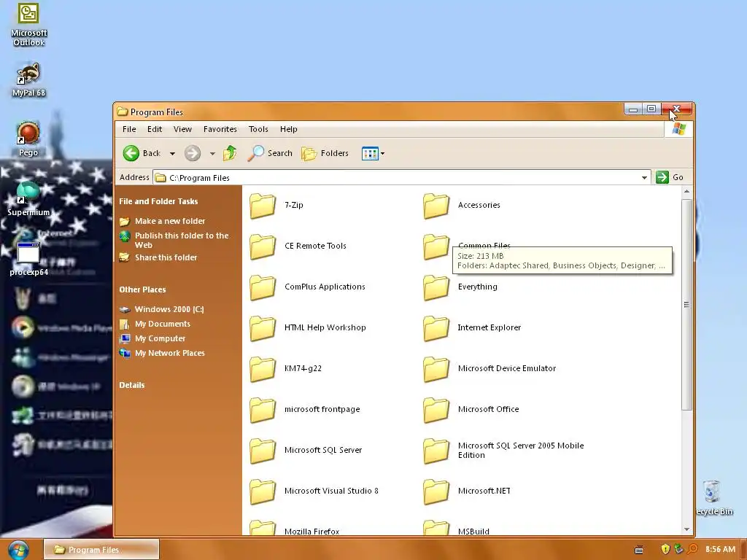The image size is (747, 560).
Task: Open the Edit menu
Action: [x=155, y=129]
